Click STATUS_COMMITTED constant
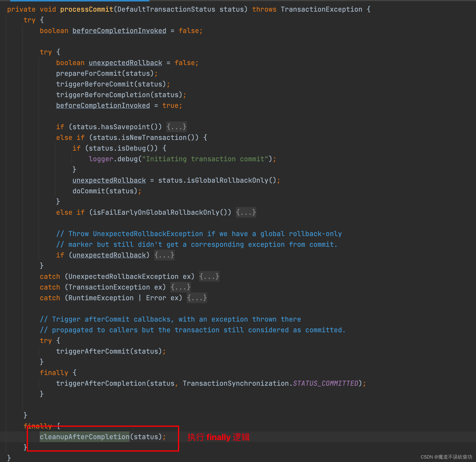Image resolution: width=476 pixels, height=462 pixels. pyautogui.click(x=326, y=383)
